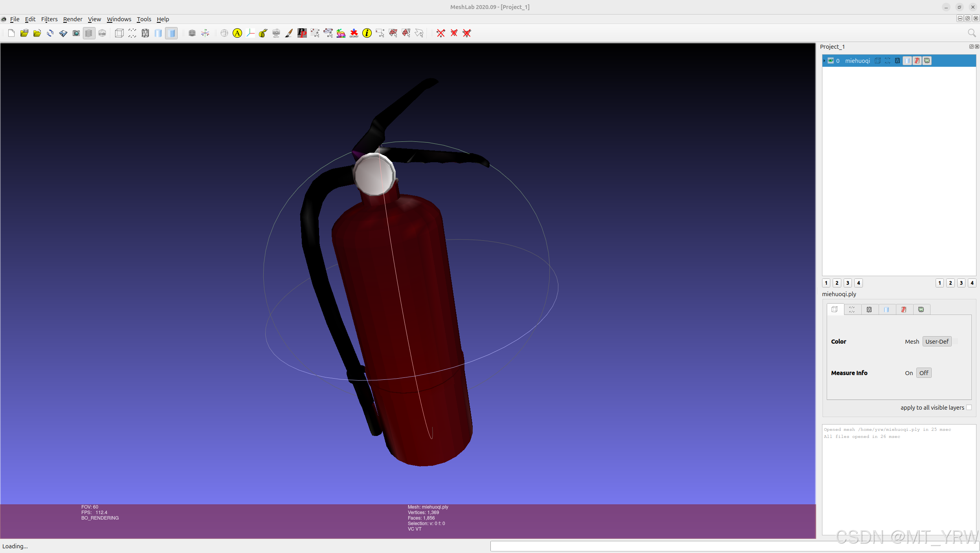
Task: Select the Z-painting brush tool
Action: click(289, 33)
